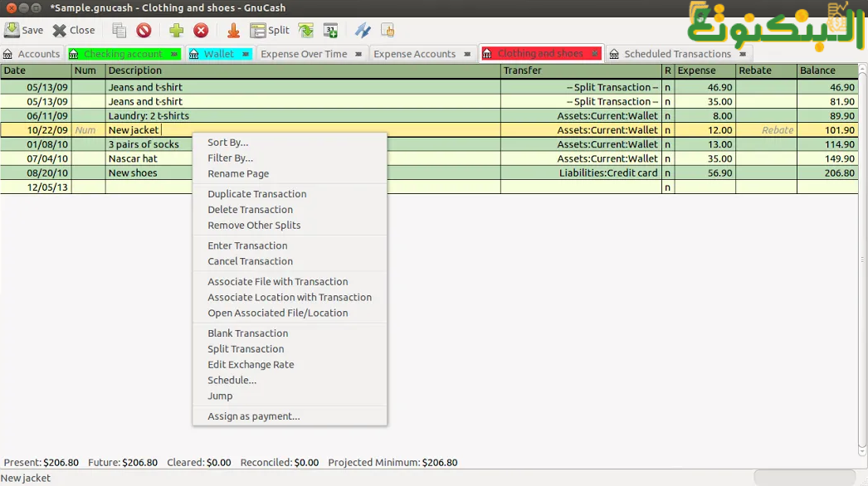Select Jump in the context menu
868x486 pixels.
pos(290,396)
